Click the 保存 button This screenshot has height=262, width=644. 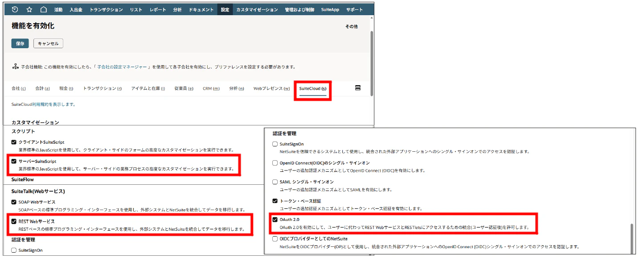pos(20,43)
